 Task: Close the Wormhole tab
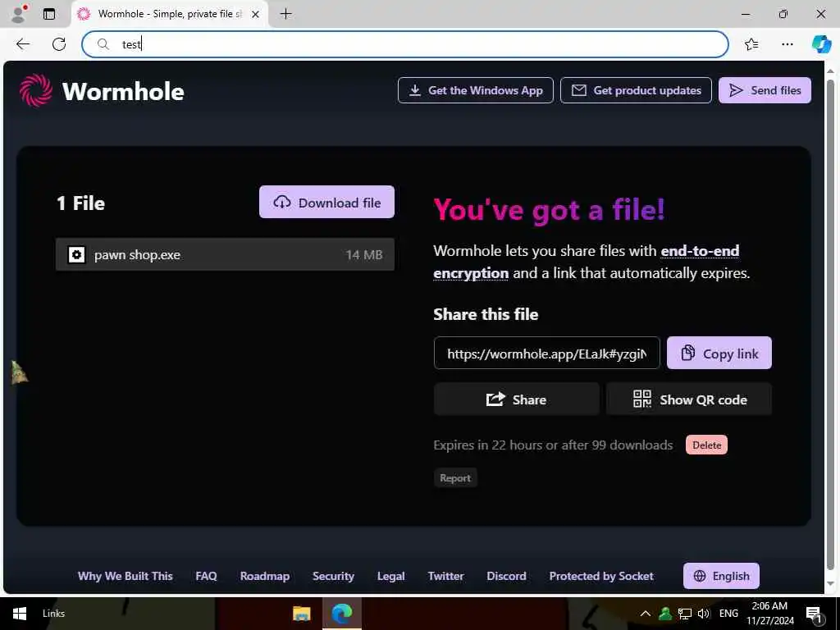click(x=256, y=14)
